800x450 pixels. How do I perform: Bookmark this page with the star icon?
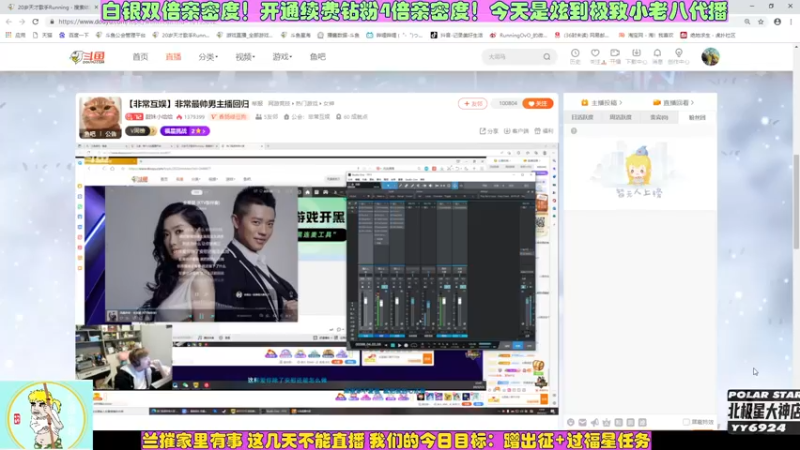coord(761,22)
